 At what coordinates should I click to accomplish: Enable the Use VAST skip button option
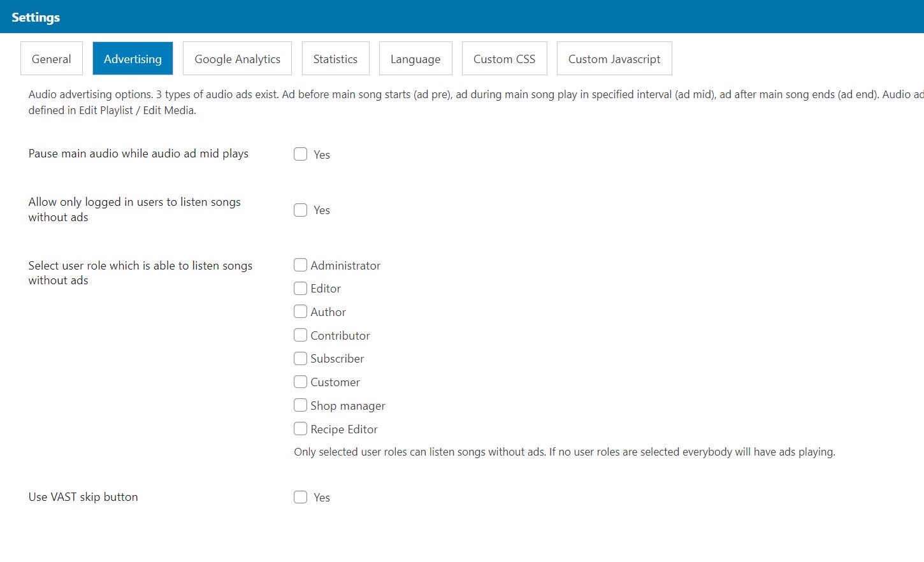pos(300,497)
